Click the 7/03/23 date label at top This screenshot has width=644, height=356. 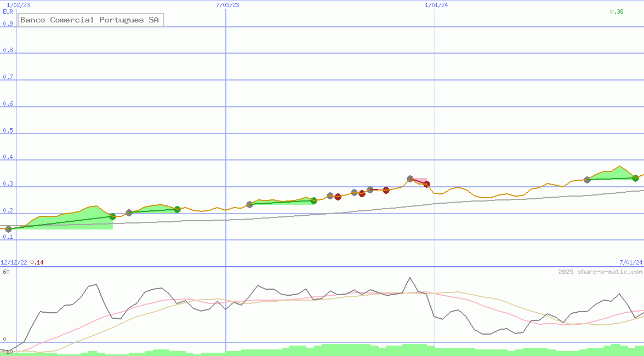tap(227, 5)
